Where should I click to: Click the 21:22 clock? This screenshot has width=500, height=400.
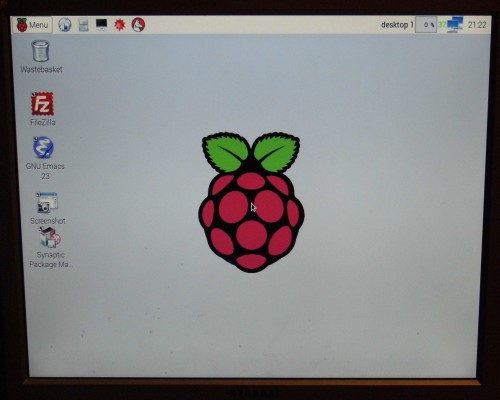tap(477, 25)
